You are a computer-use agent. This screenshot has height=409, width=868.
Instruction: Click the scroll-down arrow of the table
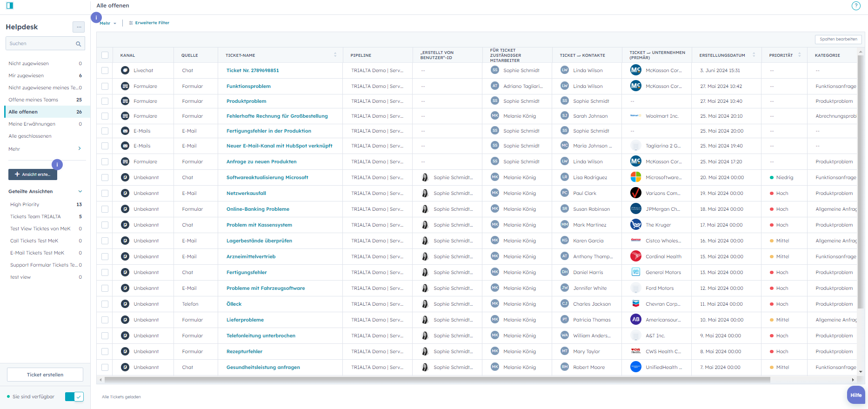(x=861, y=372)
